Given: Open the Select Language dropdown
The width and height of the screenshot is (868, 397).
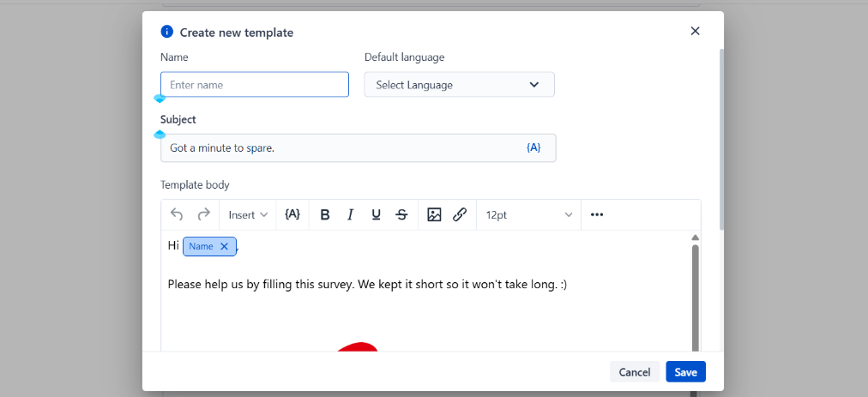Looking at the screenshot, I should [459, 85].
